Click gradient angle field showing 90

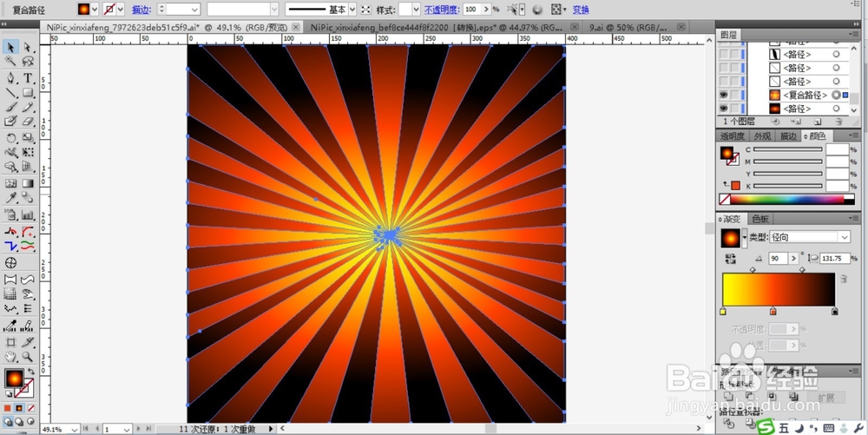(x=777, y=259)
